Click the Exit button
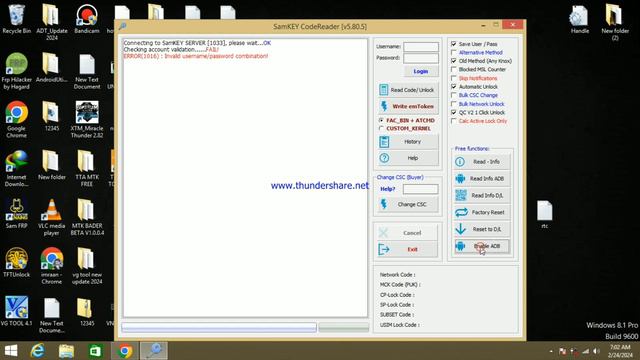Viewport: 640px width, 360px height. point(408,249)
